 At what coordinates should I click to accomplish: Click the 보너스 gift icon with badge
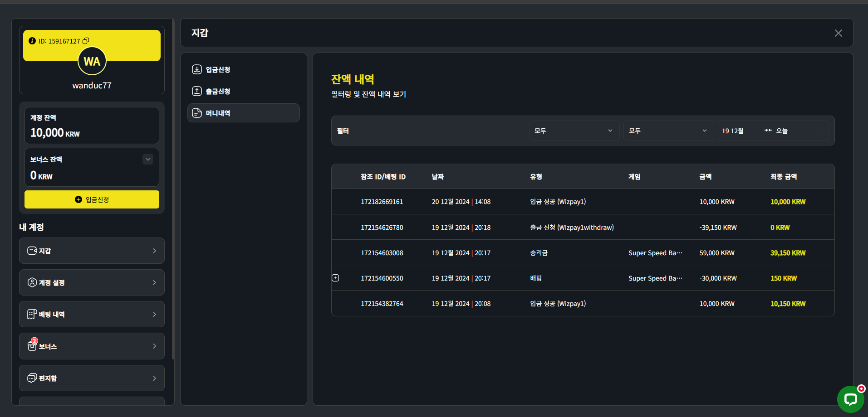pyautogui.click(x=32, y=345)
